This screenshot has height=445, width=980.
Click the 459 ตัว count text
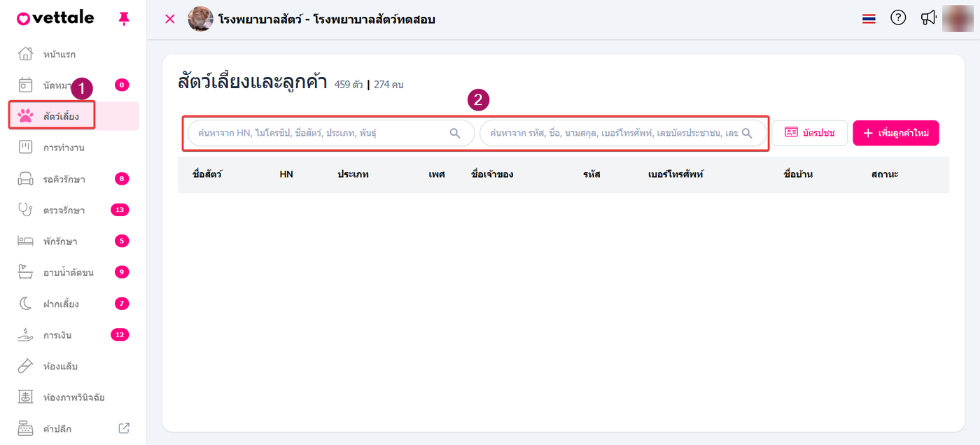pyautogui.click(x=349, y=85)
